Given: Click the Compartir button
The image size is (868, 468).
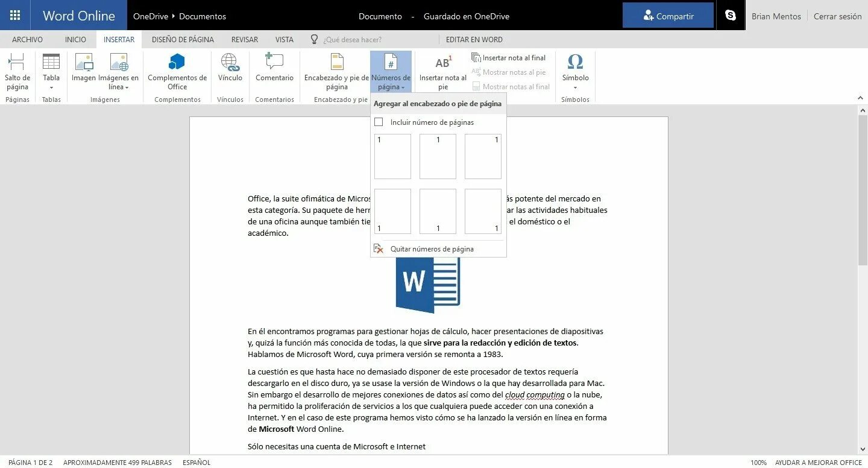Looking at the screenshot, I should (668, 16).
